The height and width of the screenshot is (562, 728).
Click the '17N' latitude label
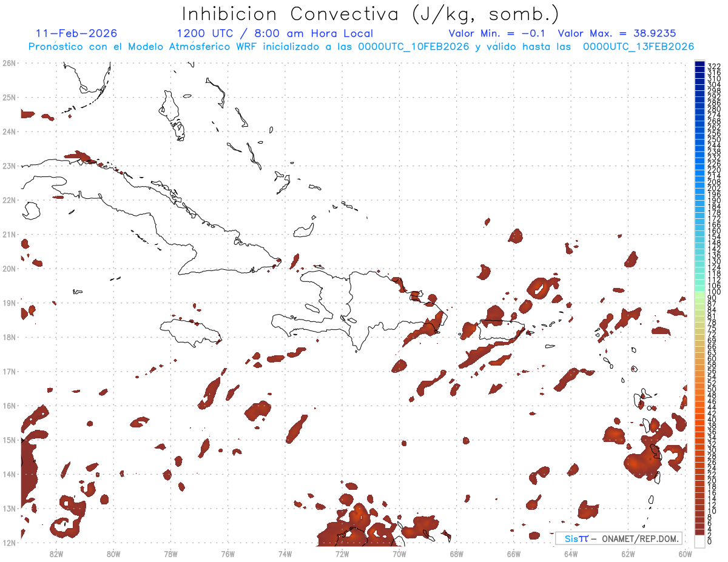click(x=8, y=371)
